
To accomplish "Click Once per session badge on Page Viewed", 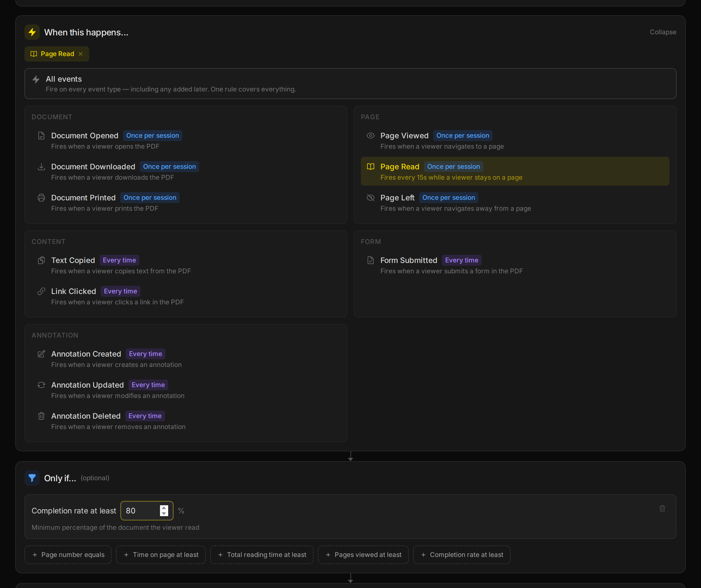I will tap(463, 136).
